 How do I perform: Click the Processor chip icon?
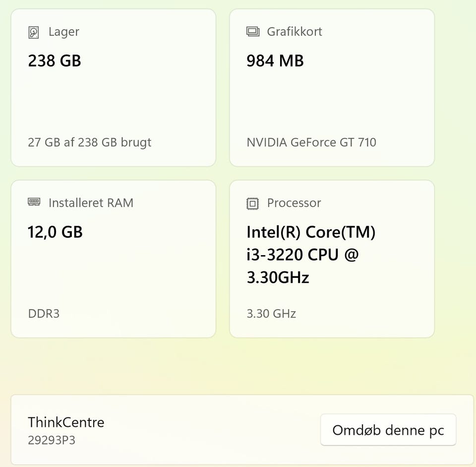coord(253,203)
